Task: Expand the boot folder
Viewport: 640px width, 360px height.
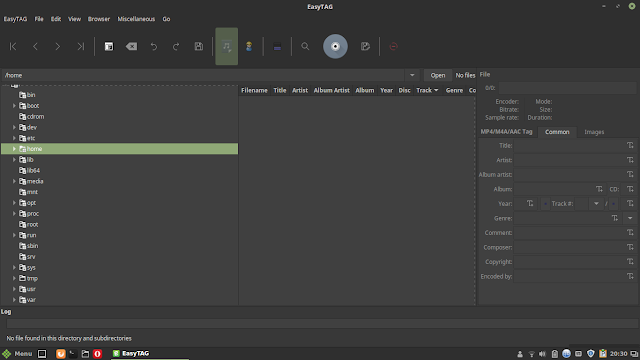Action: [x=14, y=106]
